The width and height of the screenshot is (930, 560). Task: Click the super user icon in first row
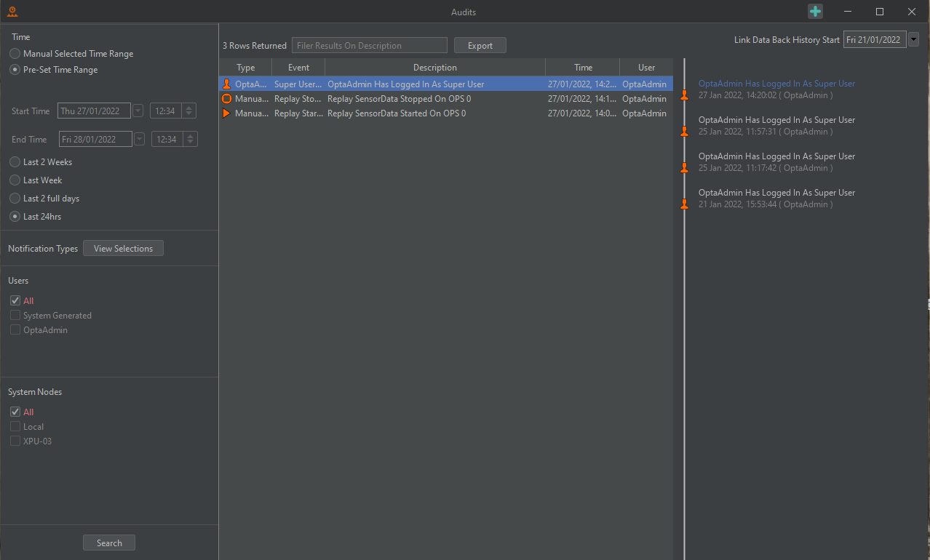pyautogui.click(x=226, y=84)
